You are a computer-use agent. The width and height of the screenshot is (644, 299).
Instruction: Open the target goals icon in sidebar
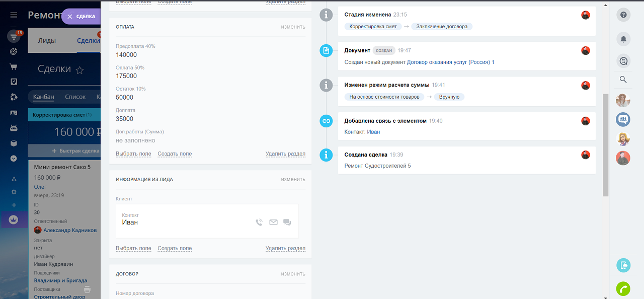pos(14,51)
